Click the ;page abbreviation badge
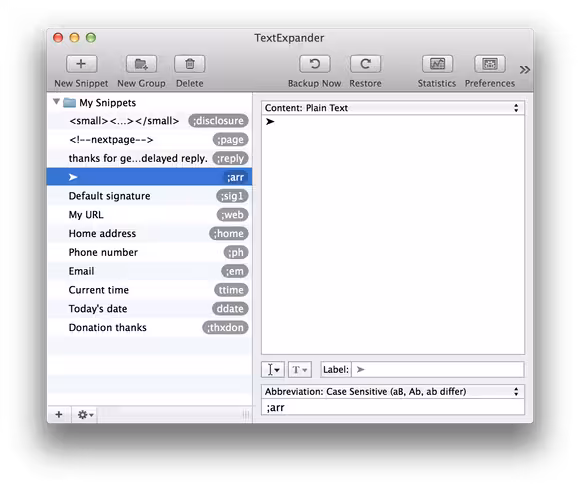Image resolution: width=580 pixels, height=488 pixels. pos(230,140)
